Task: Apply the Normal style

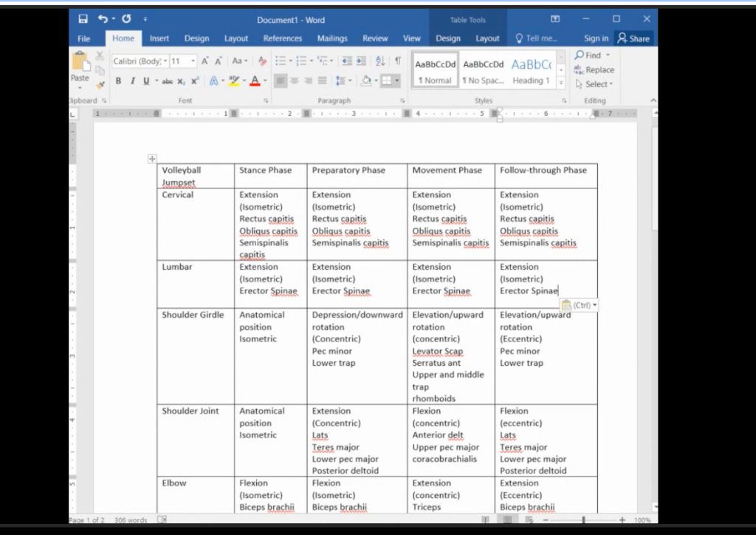Action: click(435, 70)
